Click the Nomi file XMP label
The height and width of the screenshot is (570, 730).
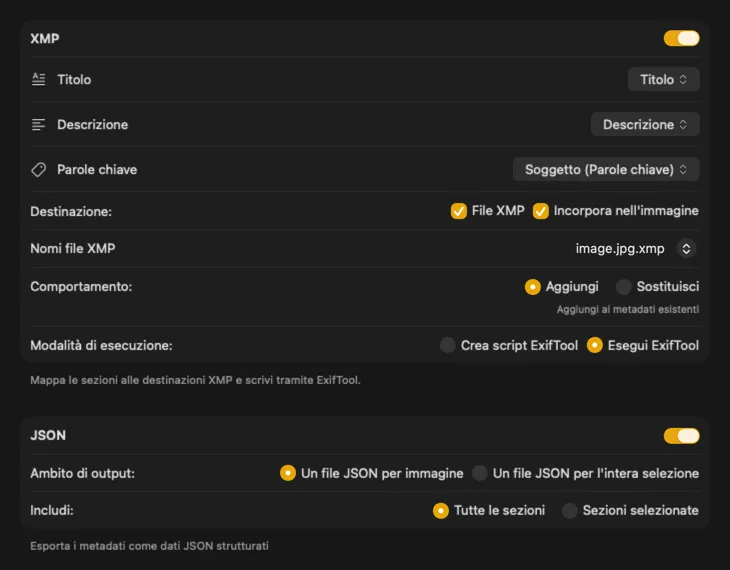coord(73,249)
